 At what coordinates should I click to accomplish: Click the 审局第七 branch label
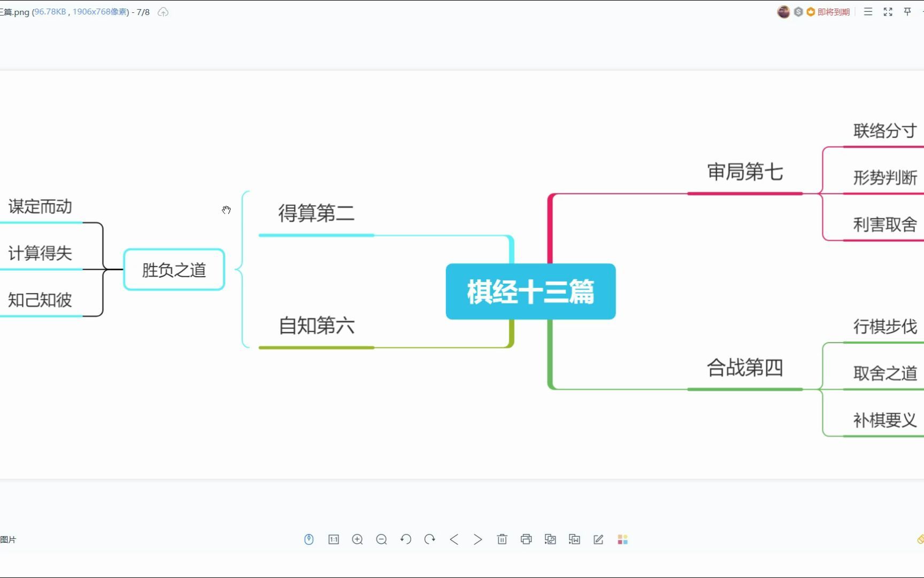[x=745, y=172]
